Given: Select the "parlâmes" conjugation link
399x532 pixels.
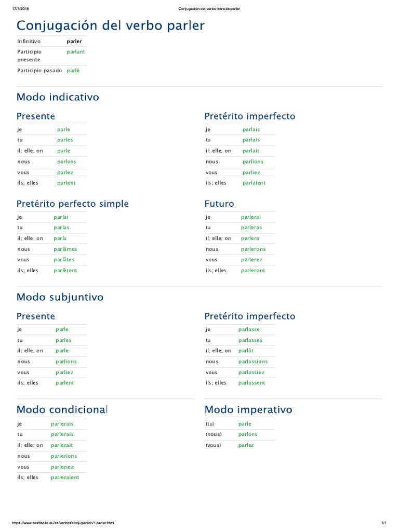Looking at the screenshot, I should pyautogui.click(x=65, y=249).
